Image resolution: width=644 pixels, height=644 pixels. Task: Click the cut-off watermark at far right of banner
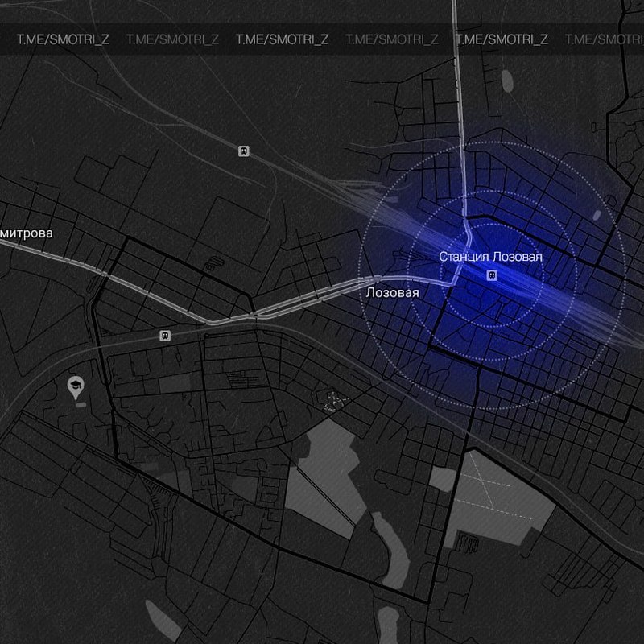click(604, 39)
